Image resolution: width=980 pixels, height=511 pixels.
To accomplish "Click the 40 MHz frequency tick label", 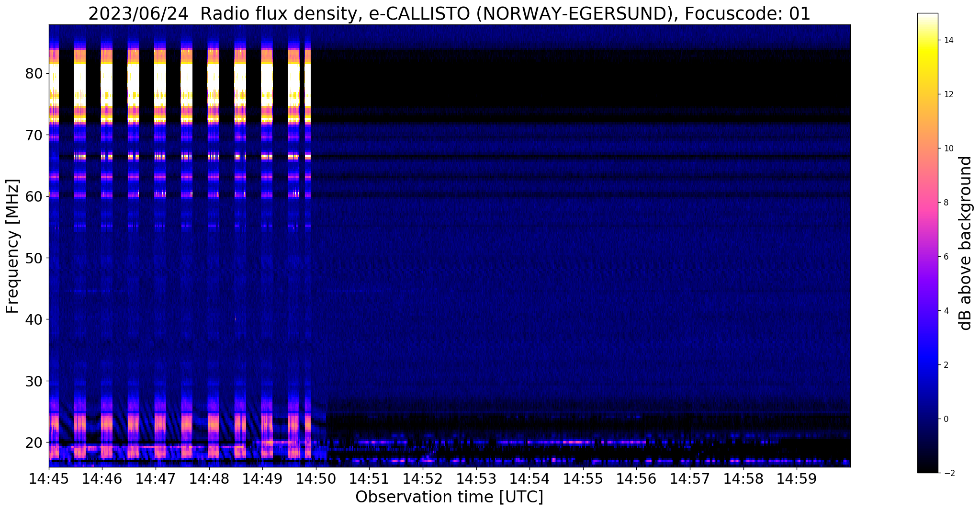I will pos(34,319).
